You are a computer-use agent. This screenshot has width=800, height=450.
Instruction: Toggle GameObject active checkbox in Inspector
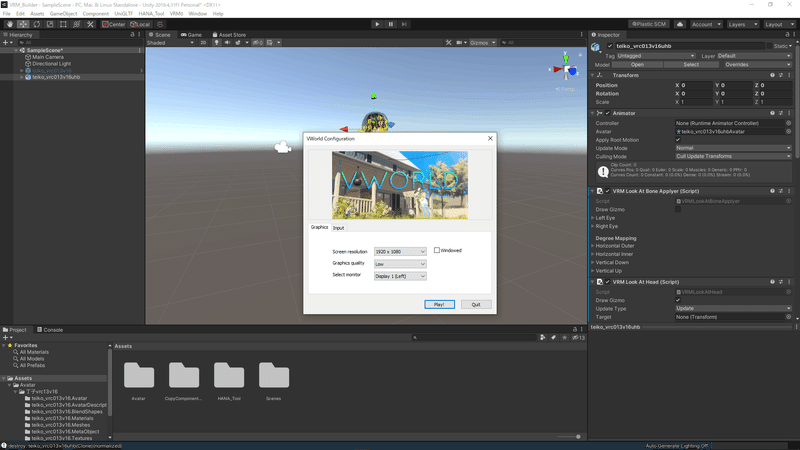[610, 46]
